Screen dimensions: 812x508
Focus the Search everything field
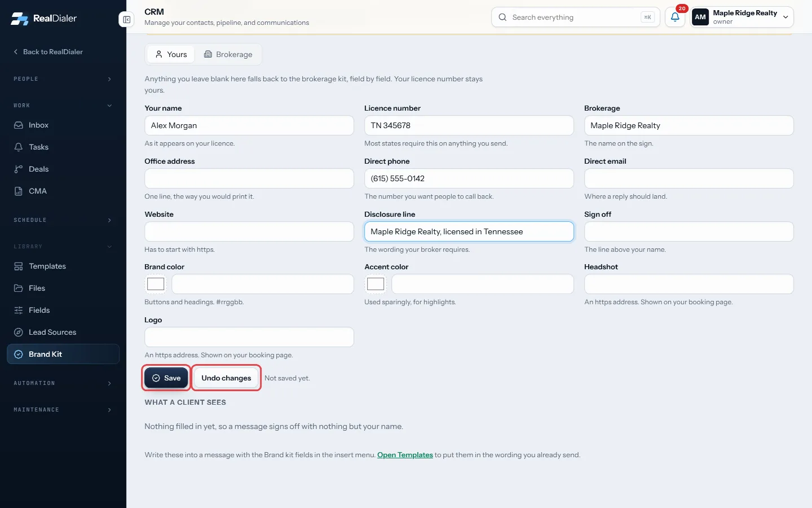575,17
